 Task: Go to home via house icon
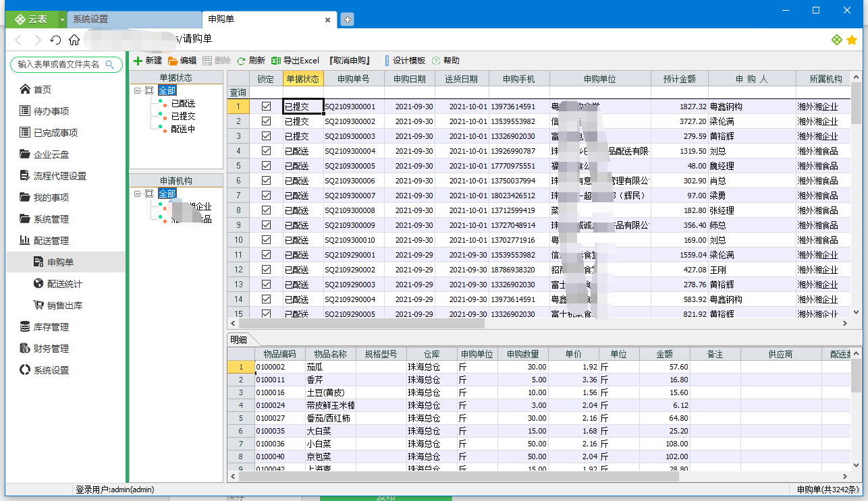[x=74, y=40]
